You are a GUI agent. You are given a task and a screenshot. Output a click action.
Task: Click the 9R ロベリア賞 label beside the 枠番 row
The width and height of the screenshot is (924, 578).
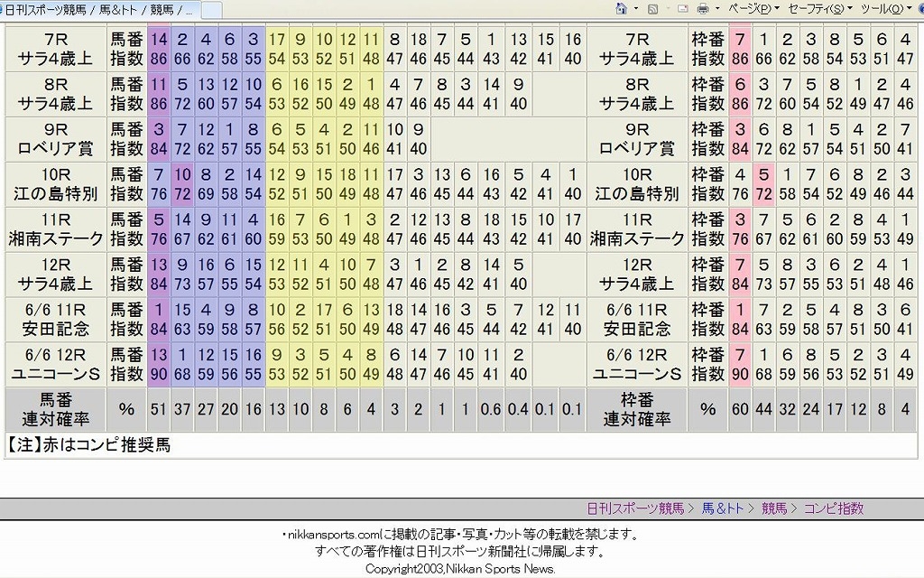click(637, 139)
